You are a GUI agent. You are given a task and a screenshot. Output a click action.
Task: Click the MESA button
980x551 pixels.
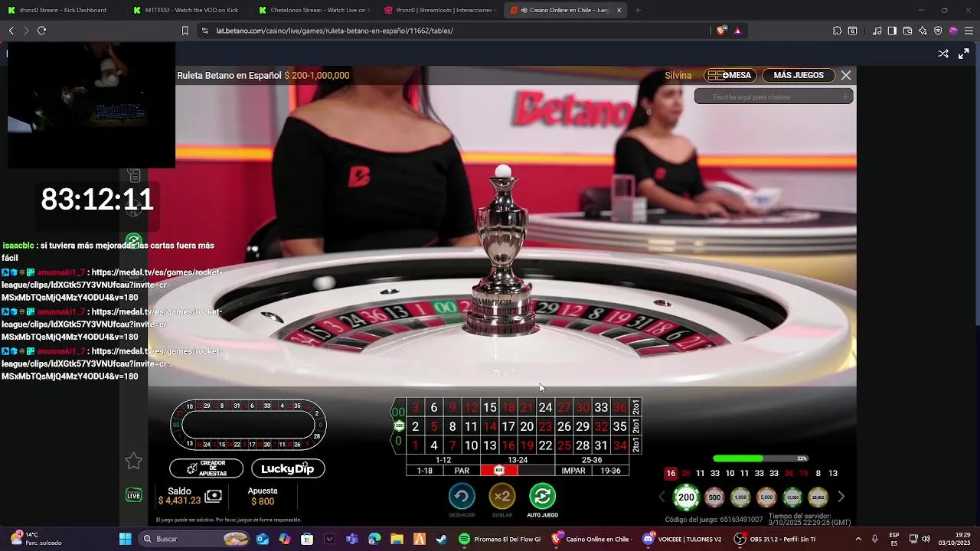coord(730,75)
